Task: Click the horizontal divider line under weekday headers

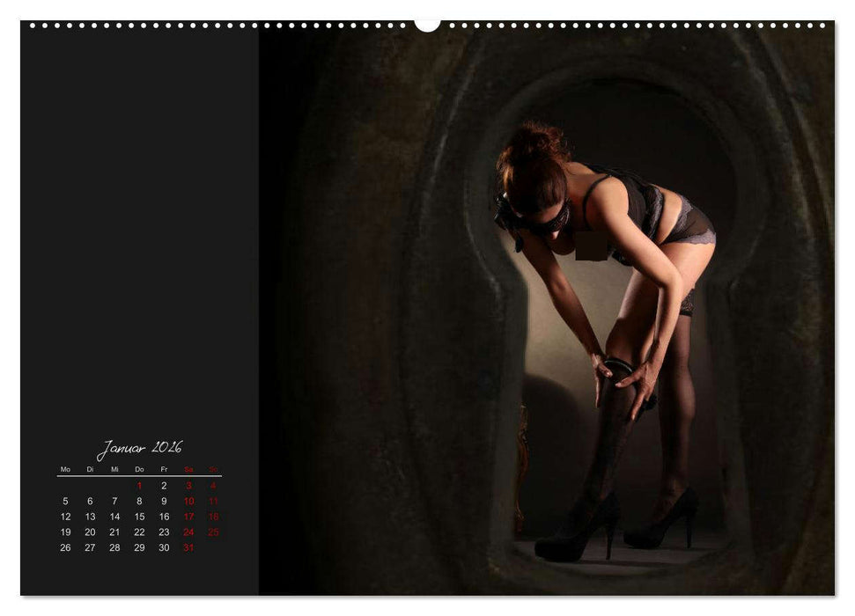Action: coord(139,476)
